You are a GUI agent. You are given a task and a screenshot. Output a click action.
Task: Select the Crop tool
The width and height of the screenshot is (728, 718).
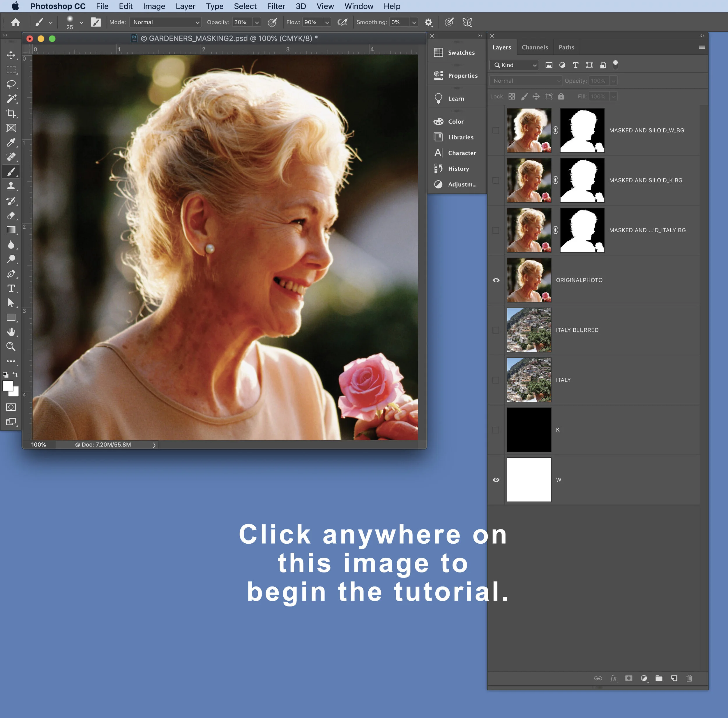[11, 114]
